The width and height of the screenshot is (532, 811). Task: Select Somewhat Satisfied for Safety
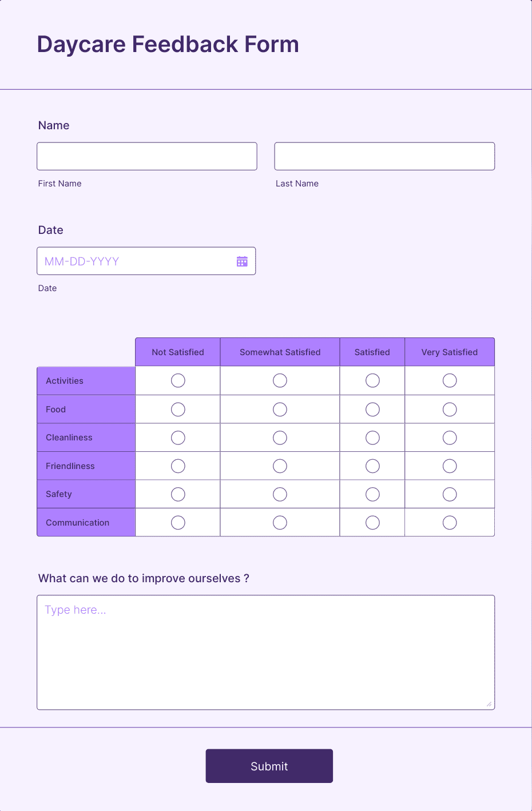pyautogui.click(x=280, y=494)
